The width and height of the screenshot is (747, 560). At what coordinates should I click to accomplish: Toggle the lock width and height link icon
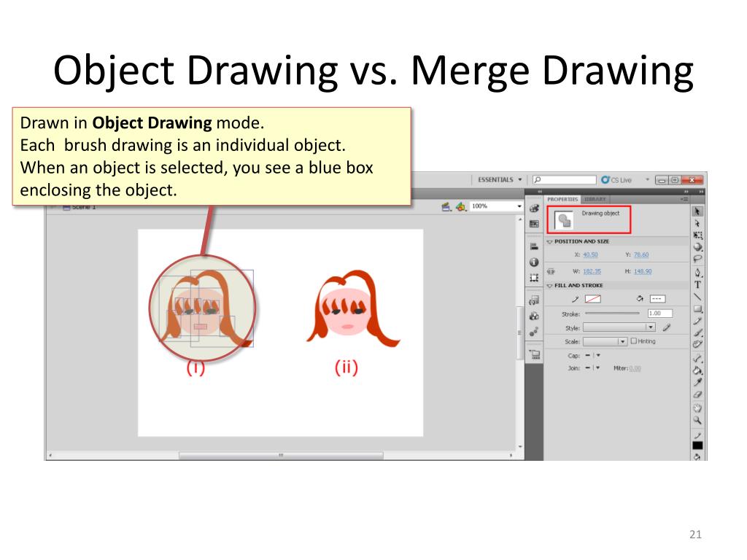point(551,271)
